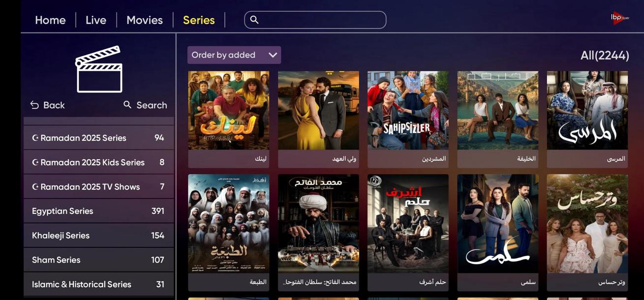Open the SAHIPSIZLER series poster
Viewport: 644px width, 300px height.
tap(408, 120)
